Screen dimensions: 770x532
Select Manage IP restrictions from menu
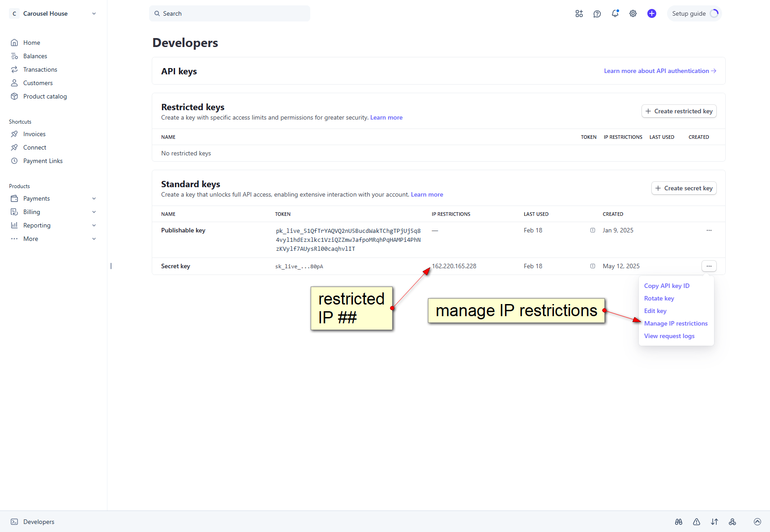(676, 323)
